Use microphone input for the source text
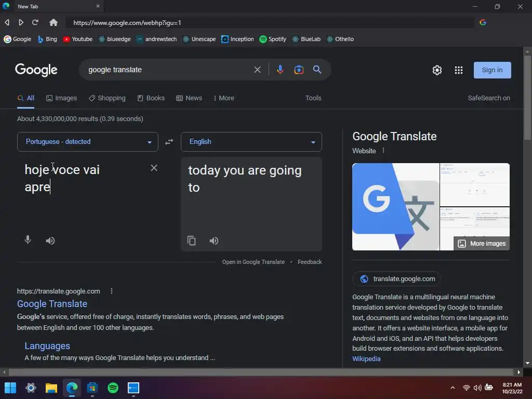The height and width of the screenshot is (399, 532). [28, 240]
